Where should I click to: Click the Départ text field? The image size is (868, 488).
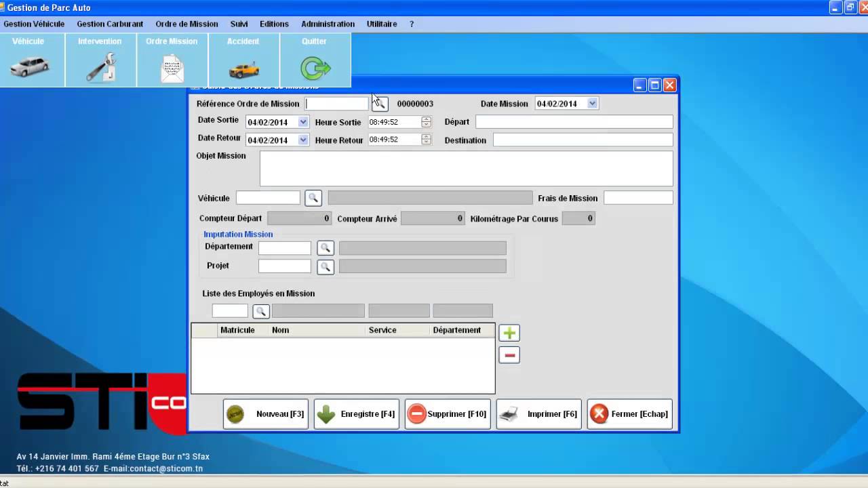[574, 122]
